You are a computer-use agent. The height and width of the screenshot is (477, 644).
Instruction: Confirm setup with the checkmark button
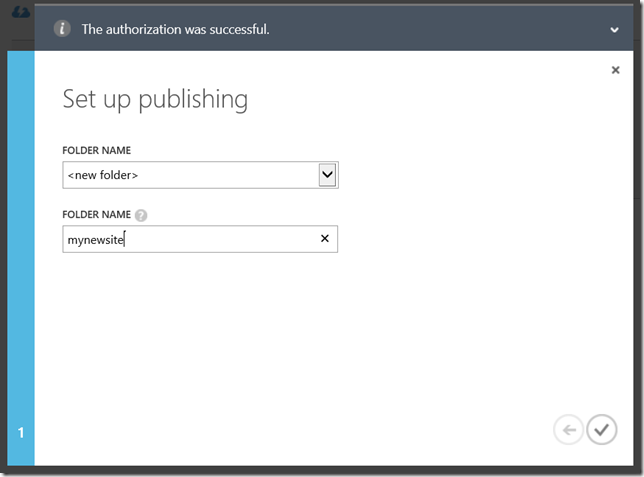click(602, 430)
